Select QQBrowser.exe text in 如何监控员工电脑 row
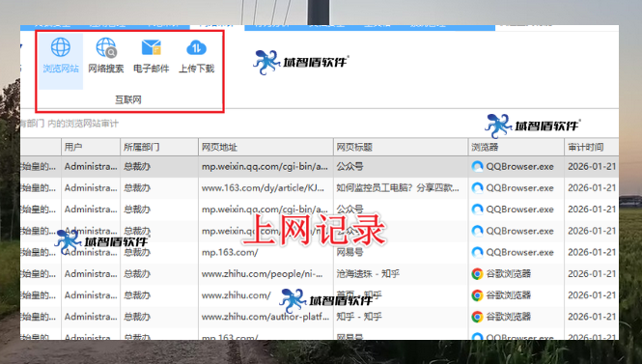Viewport: 642px width, 364px height. pos(519,188)
